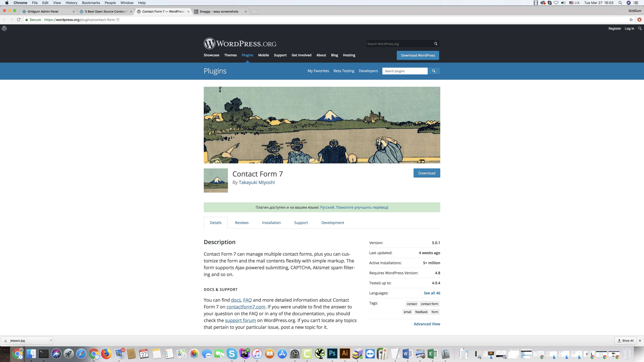Image resolution: width=644 pixels, height=362 pixels.
Task: Reload the page in Chrome
Action: coord(18,20)
